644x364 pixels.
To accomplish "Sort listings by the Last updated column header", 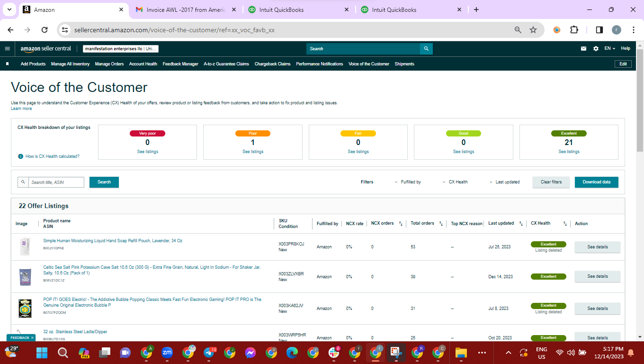I will point(521,224).
